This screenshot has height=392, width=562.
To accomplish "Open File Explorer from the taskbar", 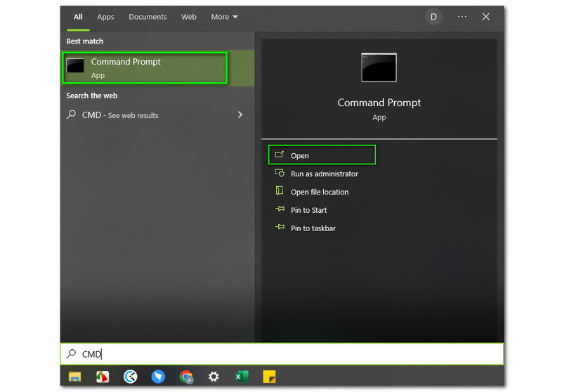I will coord(74,377).
